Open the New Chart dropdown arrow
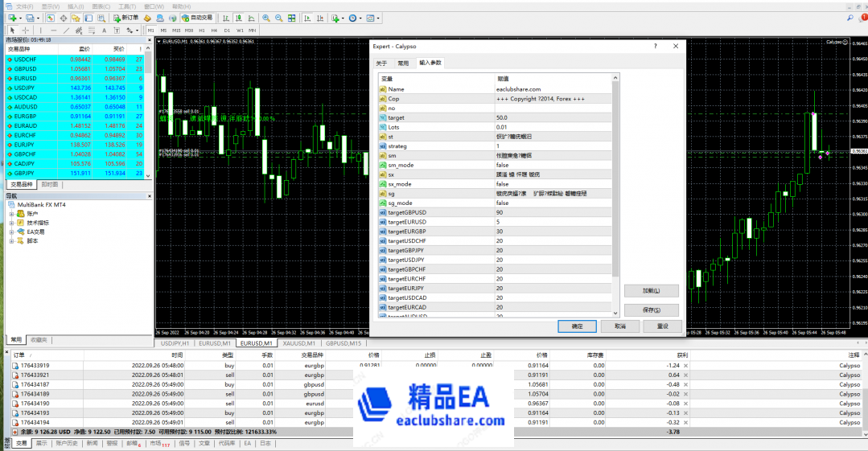 tap(20, 18)
